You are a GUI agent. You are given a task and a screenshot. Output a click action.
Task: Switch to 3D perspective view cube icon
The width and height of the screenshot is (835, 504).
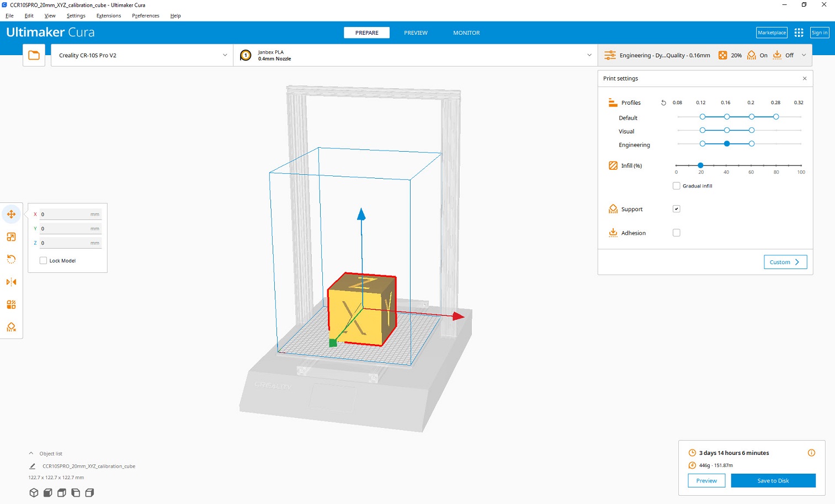pos(34,492)
